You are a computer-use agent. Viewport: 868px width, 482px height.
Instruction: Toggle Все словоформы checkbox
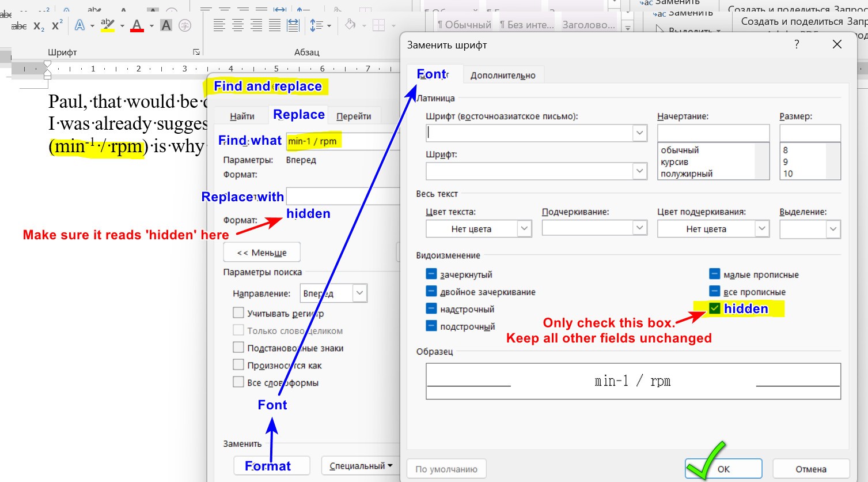click(x=238, y=382)
